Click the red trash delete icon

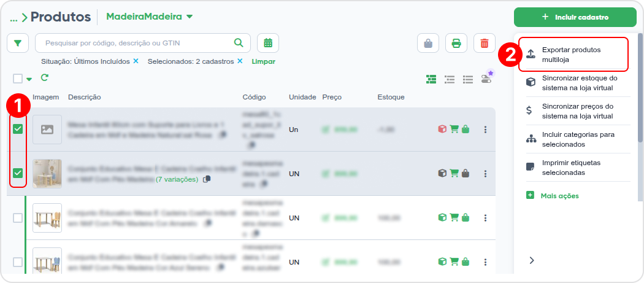coord(485,43)
